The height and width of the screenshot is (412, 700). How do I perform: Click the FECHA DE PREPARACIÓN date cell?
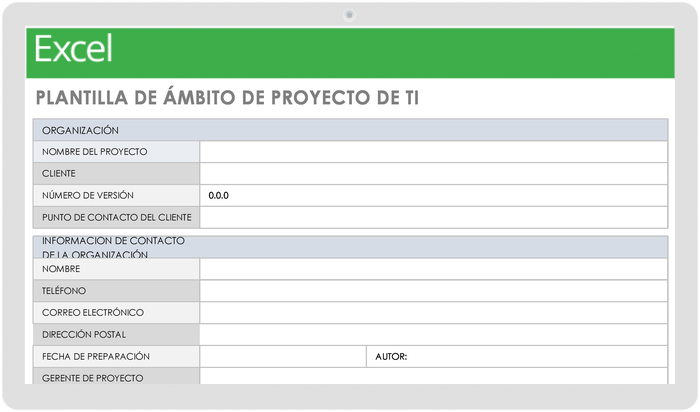283,357
